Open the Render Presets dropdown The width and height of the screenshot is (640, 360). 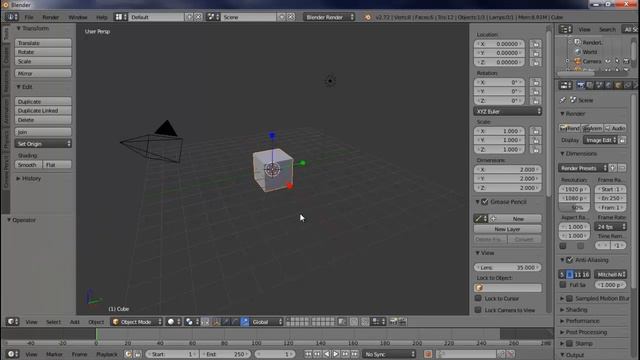point(582,168)
